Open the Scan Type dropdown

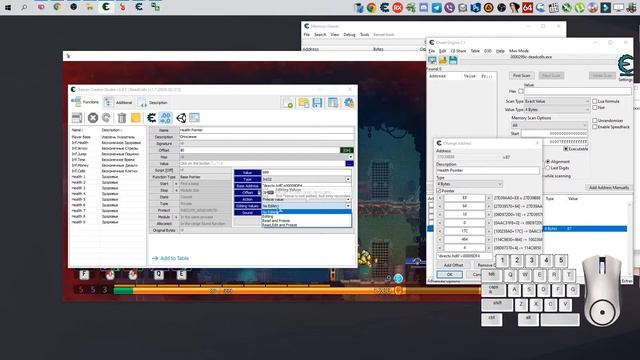(x=557, y=101)
